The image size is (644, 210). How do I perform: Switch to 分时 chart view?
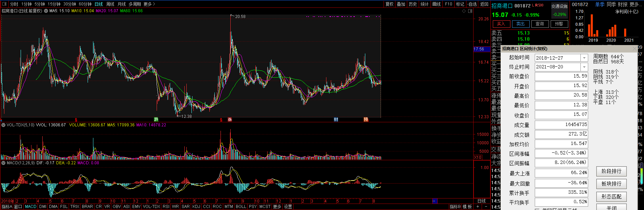coord(14,4)
